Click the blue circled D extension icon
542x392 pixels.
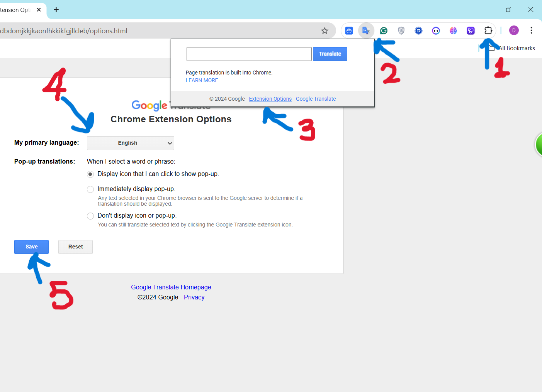[418, 30]
